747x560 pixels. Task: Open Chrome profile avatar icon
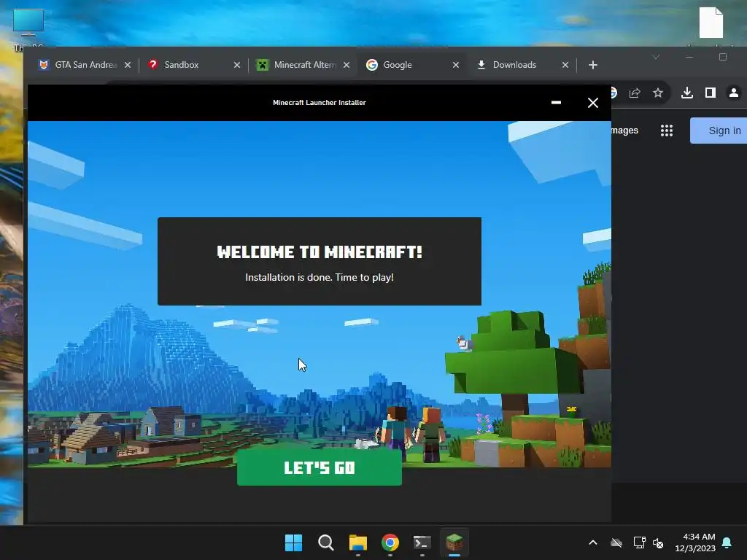[734, 93]
